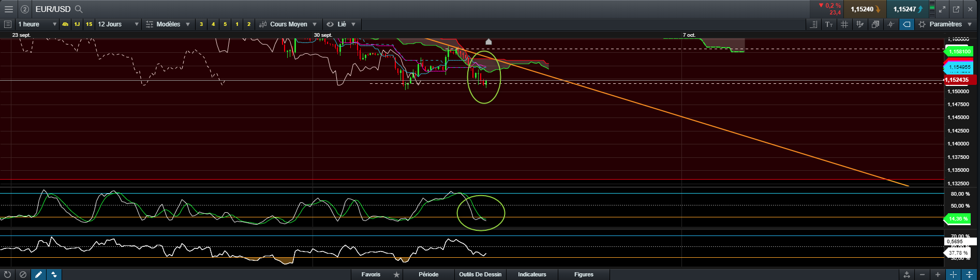Click the grid with pencil icon
This screenshot has height=280, width=980.
click(x=860, y=24)
